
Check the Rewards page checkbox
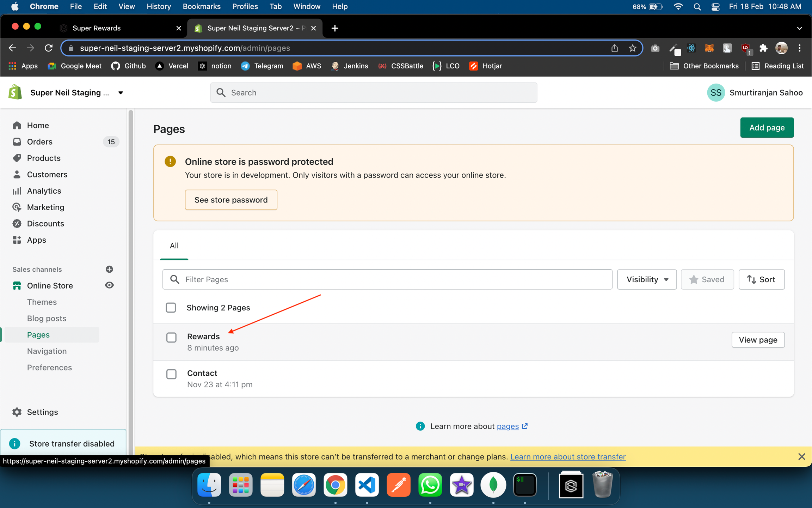[171, 338]
